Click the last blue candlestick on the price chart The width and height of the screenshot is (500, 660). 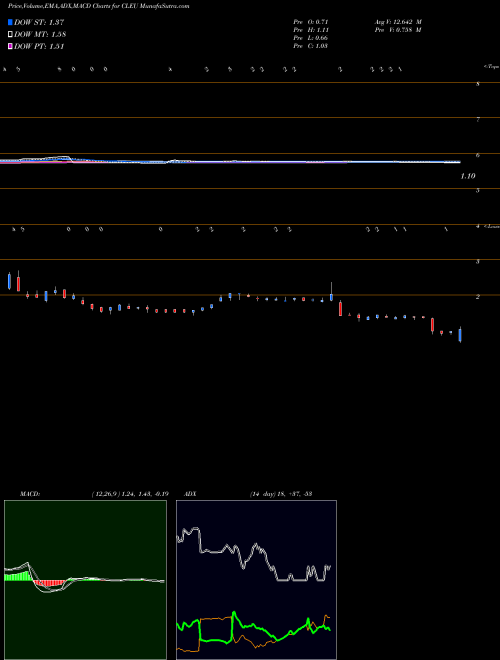(460, 335)
